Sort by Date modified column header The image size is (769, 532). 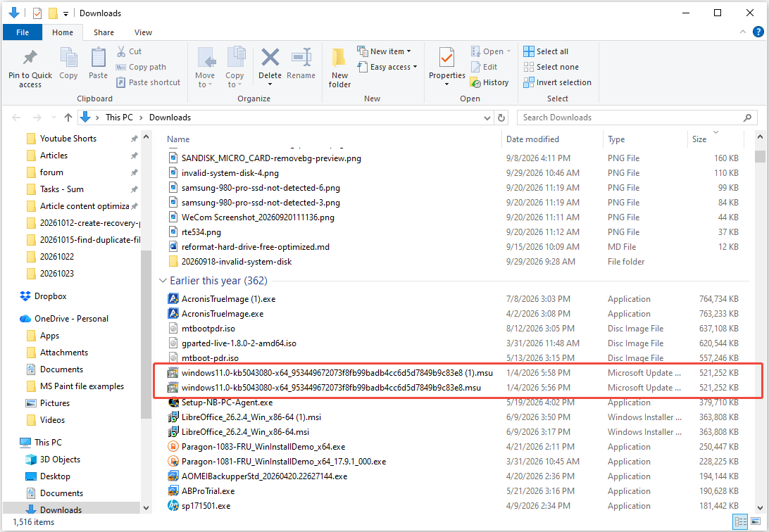pyautogui.click(x=532, y=139)
